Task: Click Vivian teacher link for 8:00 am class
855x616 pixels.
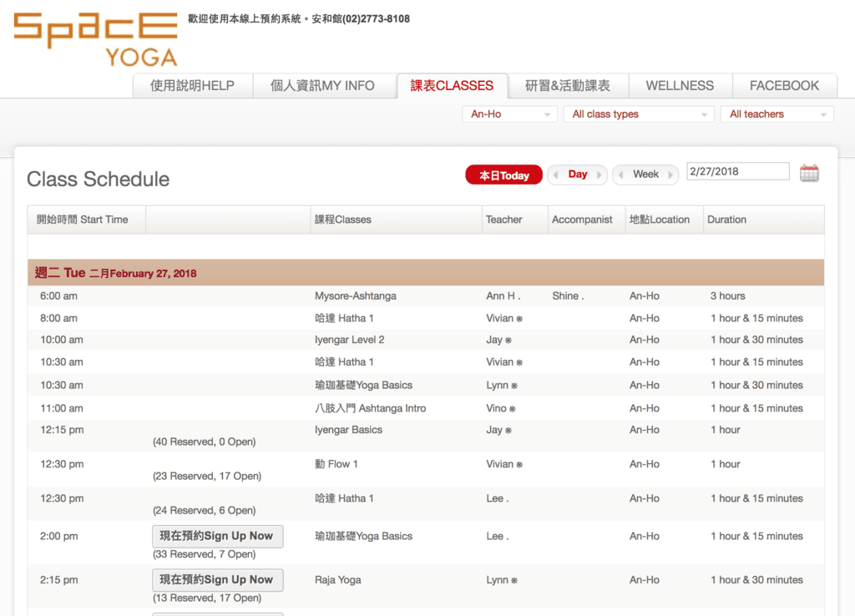Action: coord(499,318)
